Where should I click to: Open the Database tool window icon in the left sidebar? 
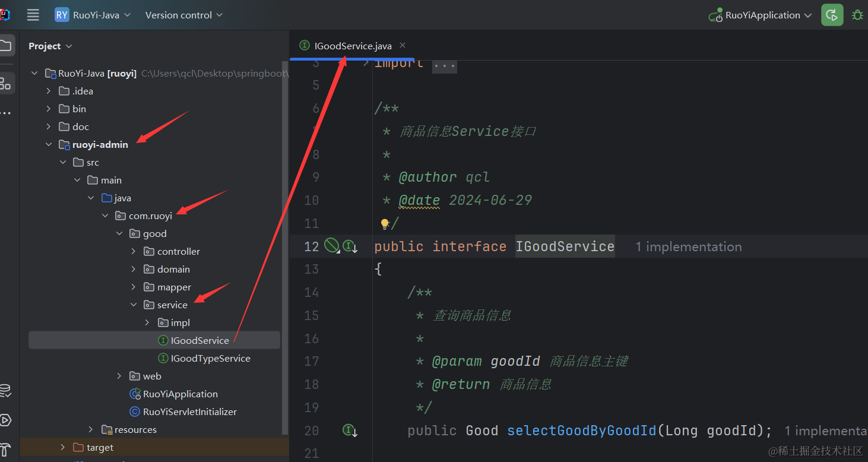click(x=5, y=391)
